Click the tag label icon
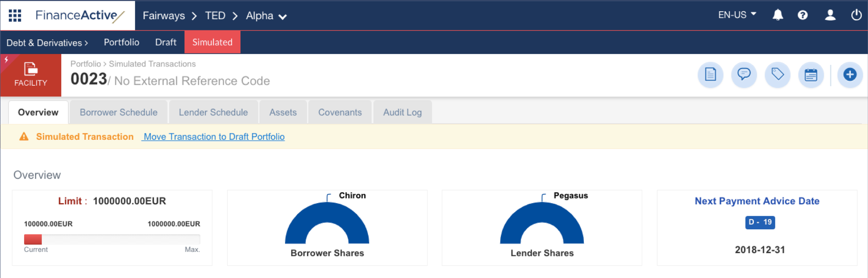This screenshot has width=868, height=278. [777, 75]
